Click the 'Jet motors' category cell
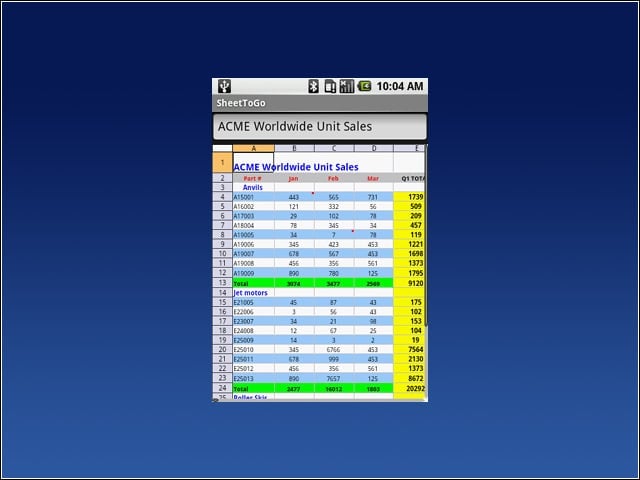 click(251, 293)
